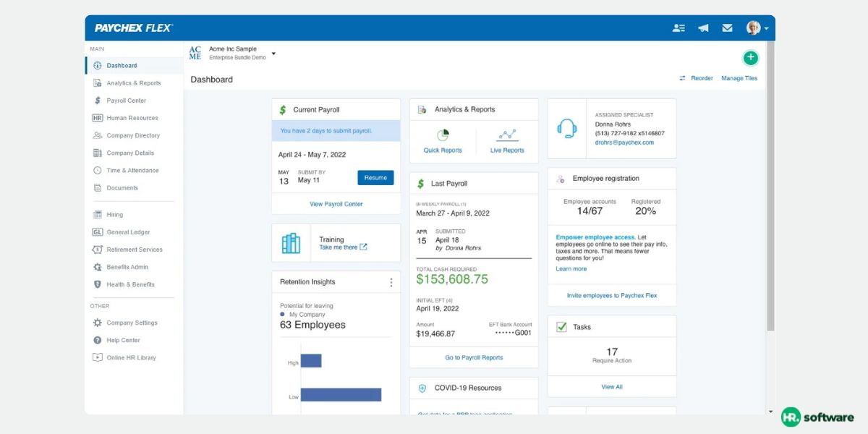Click the Reorder link text
868x434 pixels.
tap(702, 78)
